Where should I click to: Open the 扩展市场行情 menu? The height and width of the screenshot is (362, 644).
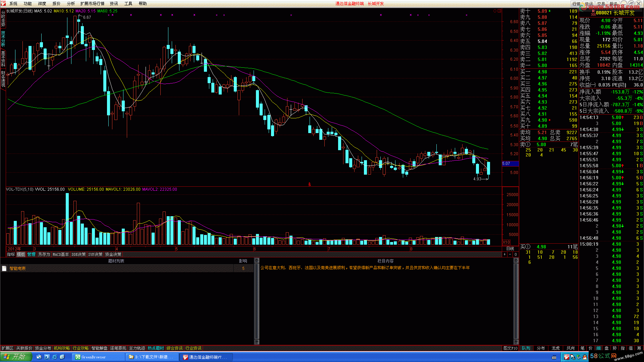point(92,4)
